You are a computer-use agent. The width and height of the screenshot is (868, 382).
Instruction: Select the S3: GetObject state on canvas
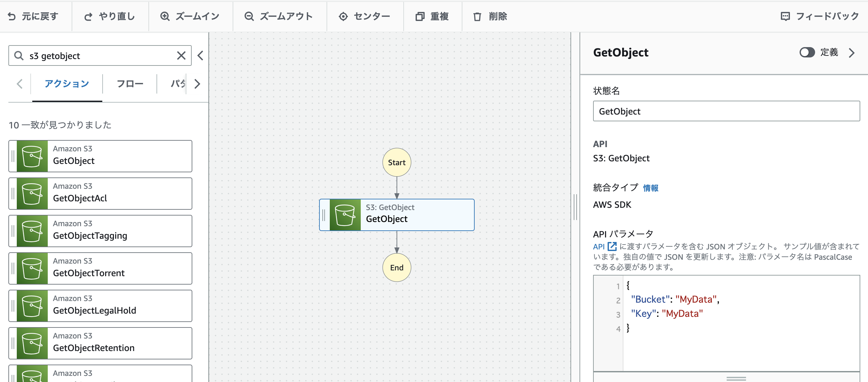397,215
